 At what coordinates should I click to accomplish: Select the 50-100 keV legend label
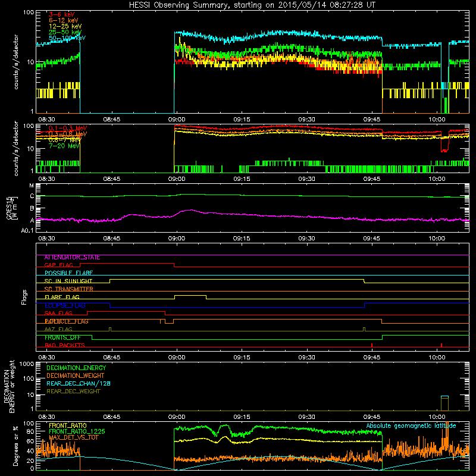(x=67, y=38)
